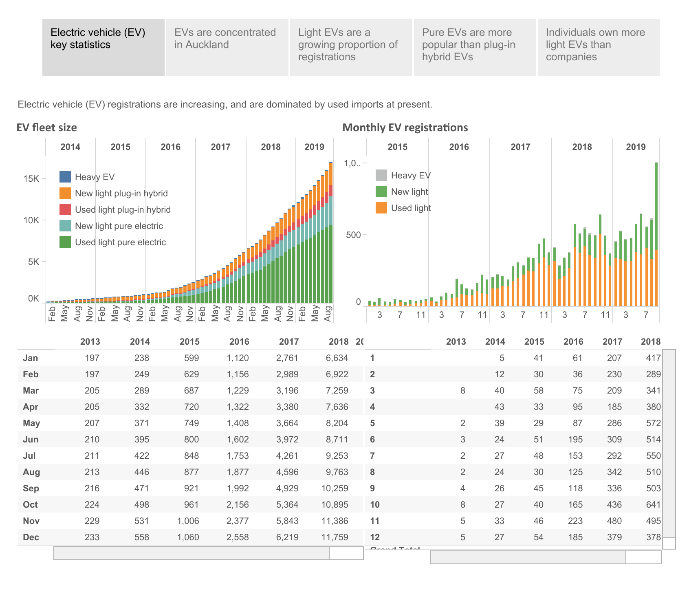Select the Jan row label in fleet table
Screen dimensions: 700x594
tap(31, 358)
